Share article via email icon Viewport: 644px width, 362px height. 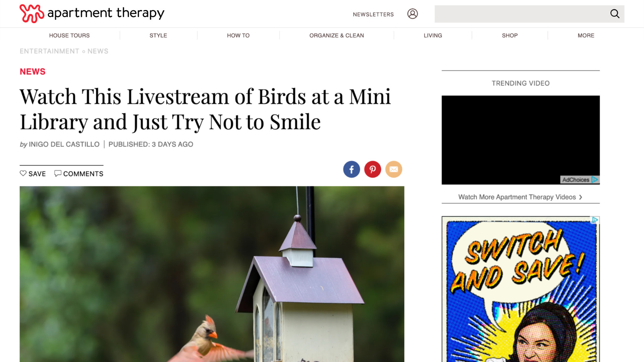click(394, 169)
